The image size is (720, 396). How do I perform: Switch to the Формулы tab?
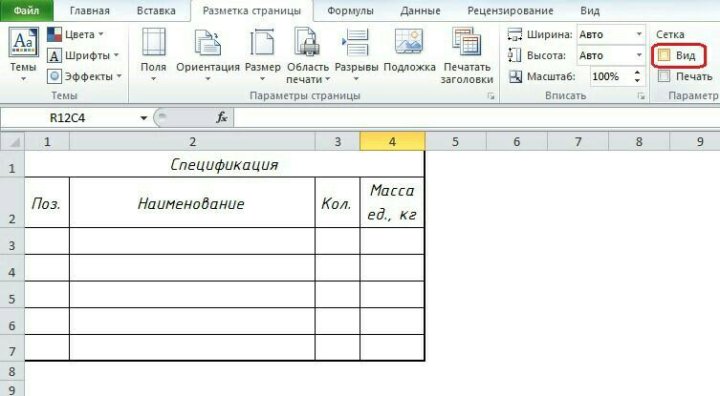click(350, 11)
